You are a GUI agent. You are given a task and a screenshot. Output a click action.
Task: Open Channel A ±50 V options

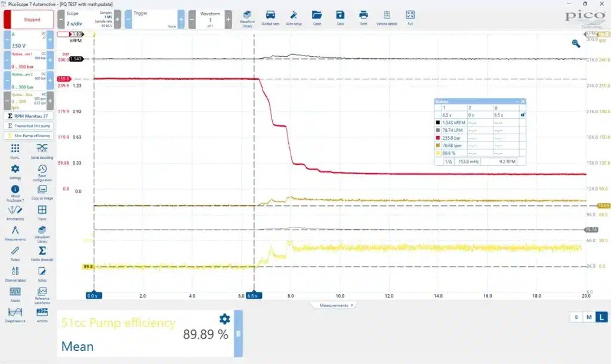tap(29, 40)
